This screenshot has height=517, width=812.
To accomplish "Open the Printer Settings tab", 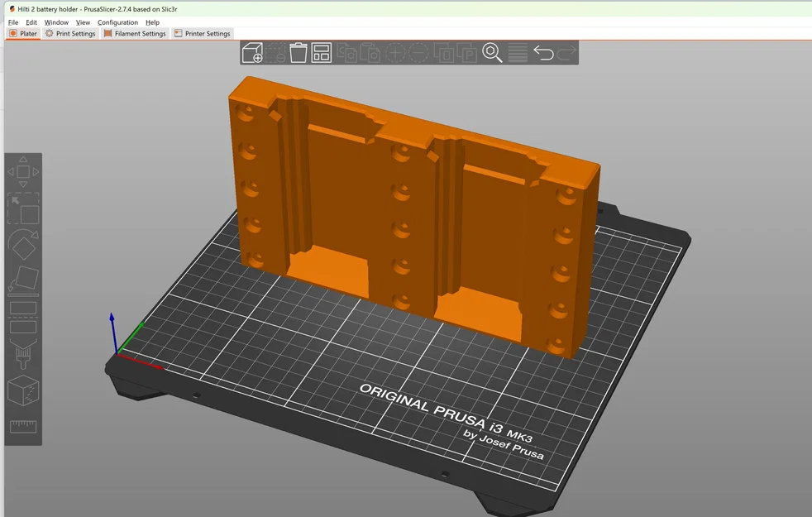I will pyautogui.click(x=202, y=34).
